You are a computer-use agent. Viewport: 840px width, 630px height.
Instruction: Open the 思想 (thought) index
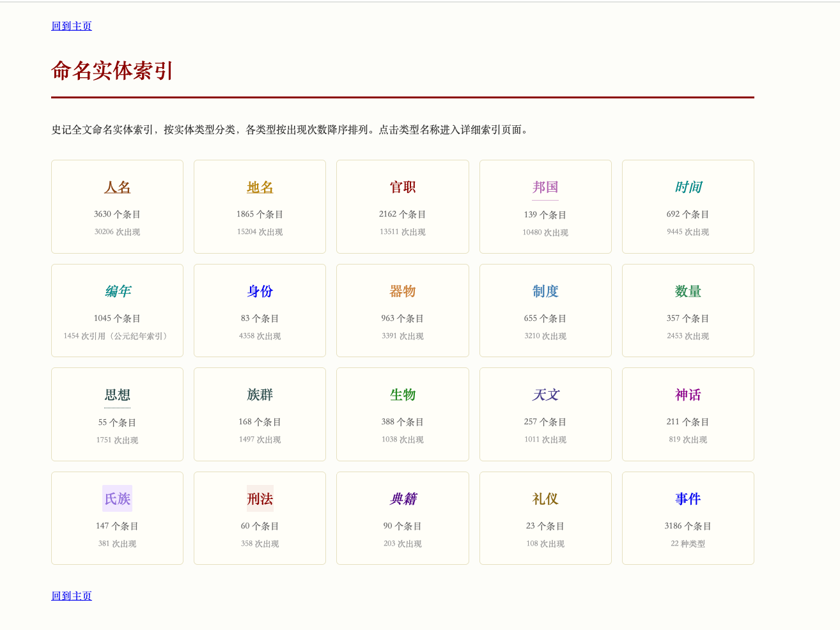[117, 395]
